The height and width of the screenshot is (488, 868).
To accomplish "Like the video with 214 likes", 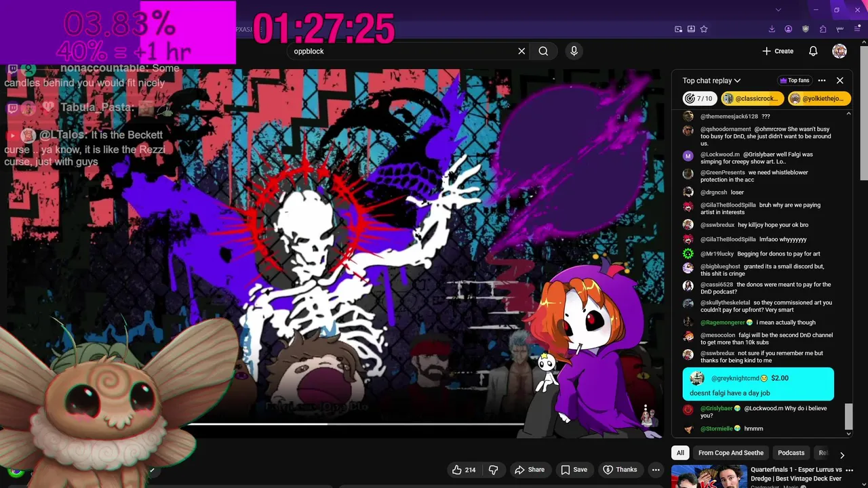I will [x=463, y=470].
